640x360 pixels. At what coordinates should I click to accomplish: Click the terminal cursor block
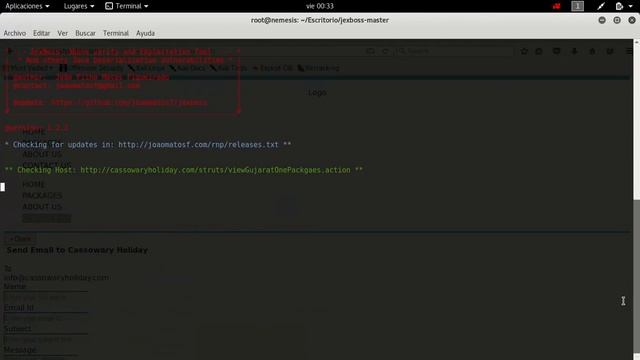coord(3,187)
